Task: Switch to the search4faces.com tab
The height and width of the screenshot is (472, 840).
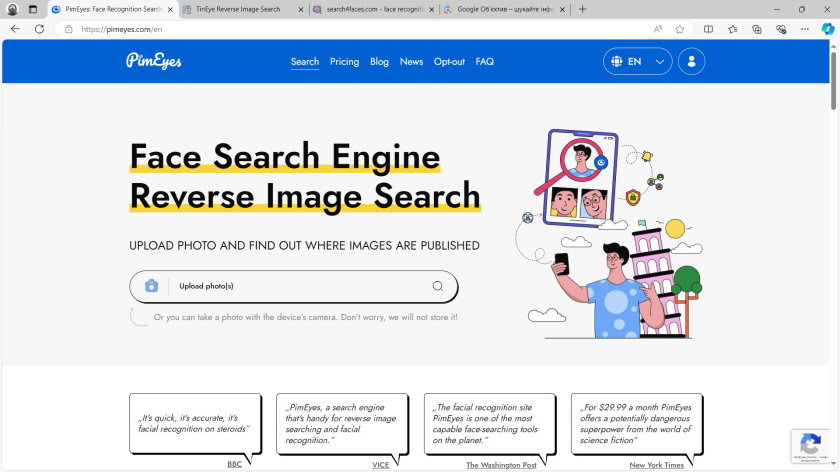Action: pyautogui.click(x=370, y=9)
